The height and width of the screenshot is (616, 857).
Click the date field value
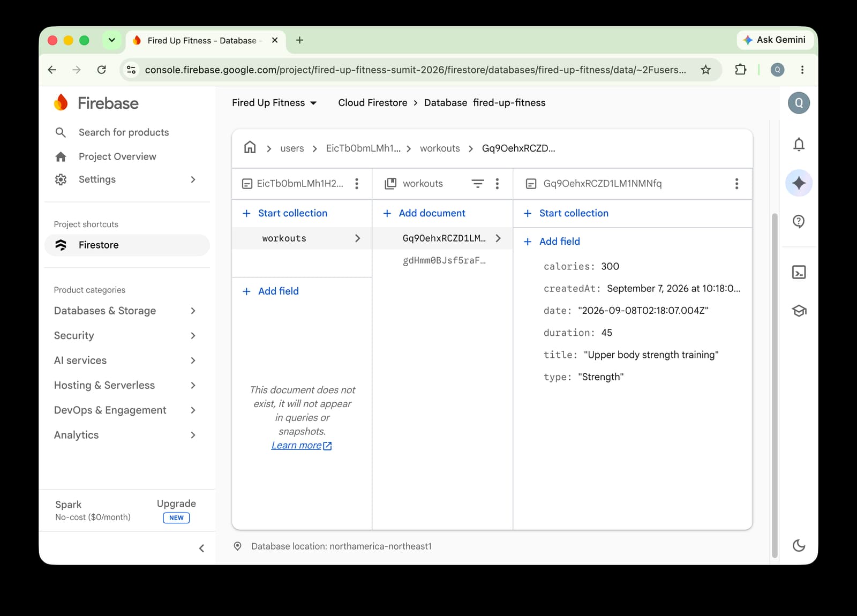(x=643, y=311)
